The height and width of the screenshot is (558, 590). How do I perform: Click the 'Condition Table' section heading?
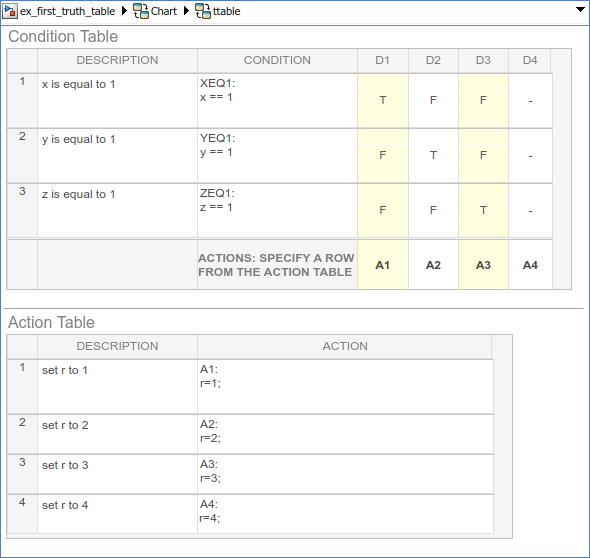point(63,36)
